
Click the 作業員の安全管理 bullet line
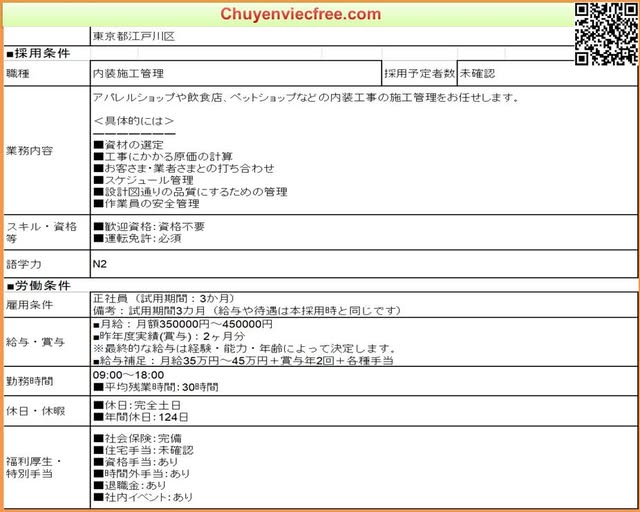pyautogui.click(x=152, y=204)
